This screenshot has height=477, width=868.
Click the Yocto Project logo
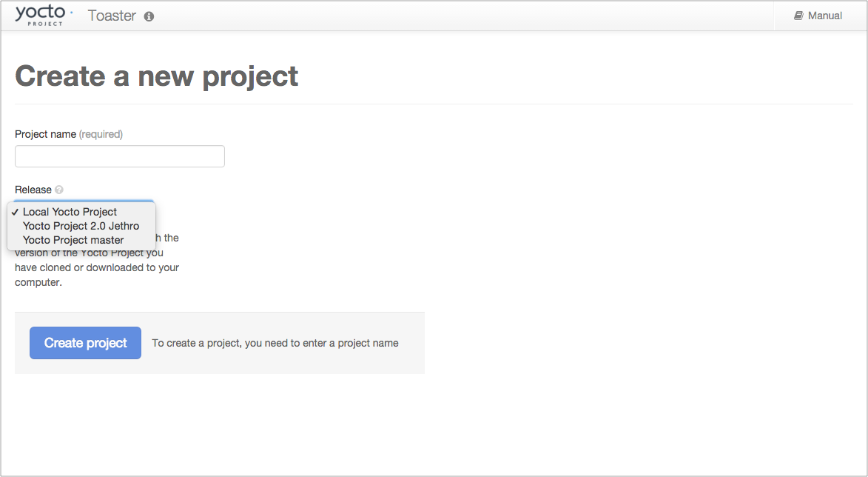(x=44, y=15)
